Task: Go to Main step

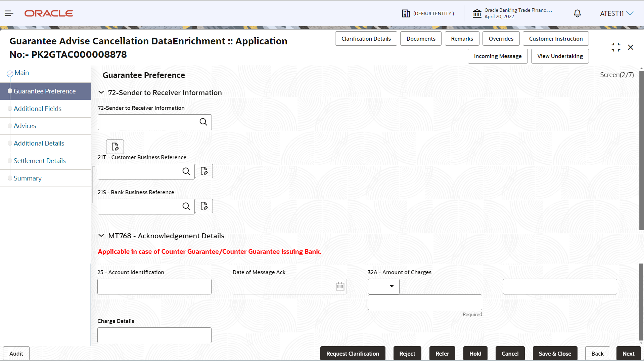Action: tap(21, 73)
